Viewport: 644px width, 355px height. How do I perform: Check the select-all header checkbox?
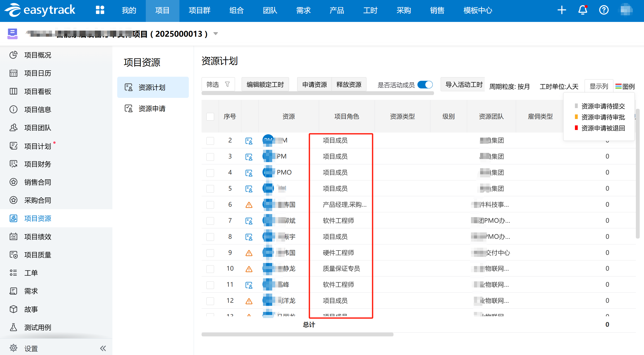point(210,117)
